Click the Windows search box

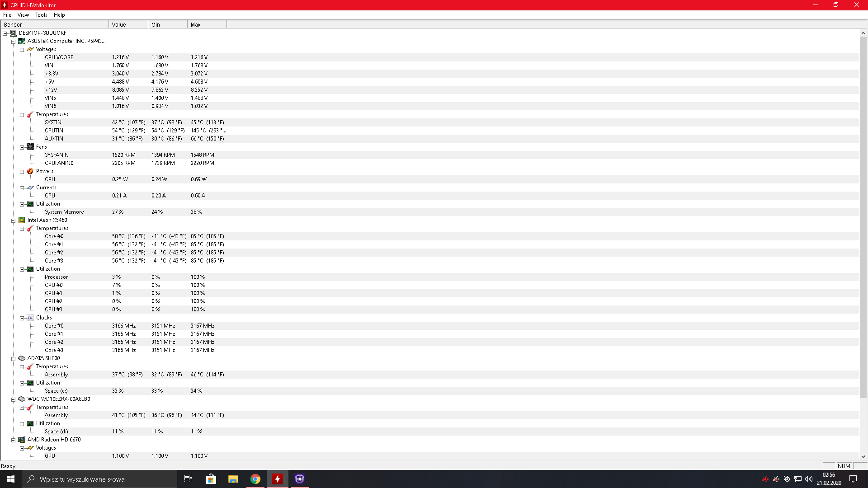click(x=99, y=479)
